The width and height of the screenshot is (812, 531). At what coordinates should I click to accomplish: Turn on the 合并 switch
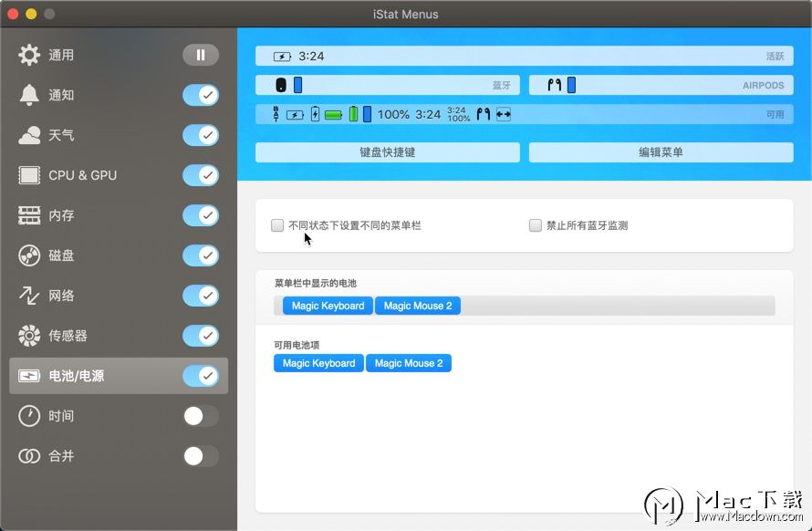201,456
